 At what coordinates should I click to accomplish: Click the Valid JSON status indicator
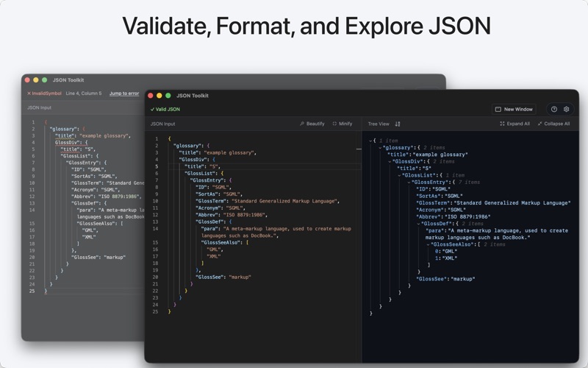coord(165,109)
